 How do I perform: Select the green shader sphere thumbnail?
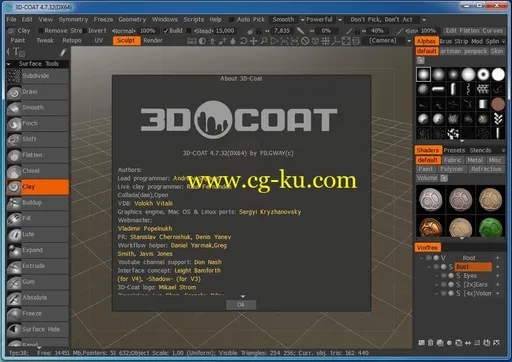pos(491,228)
